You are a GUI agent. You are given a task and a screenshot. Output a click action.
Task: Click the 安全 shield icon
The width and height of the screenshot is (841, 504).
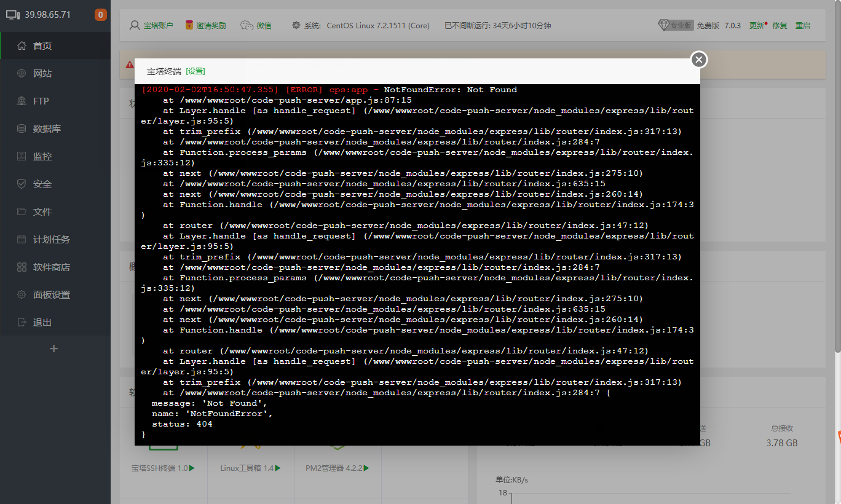tap(22, 184)
